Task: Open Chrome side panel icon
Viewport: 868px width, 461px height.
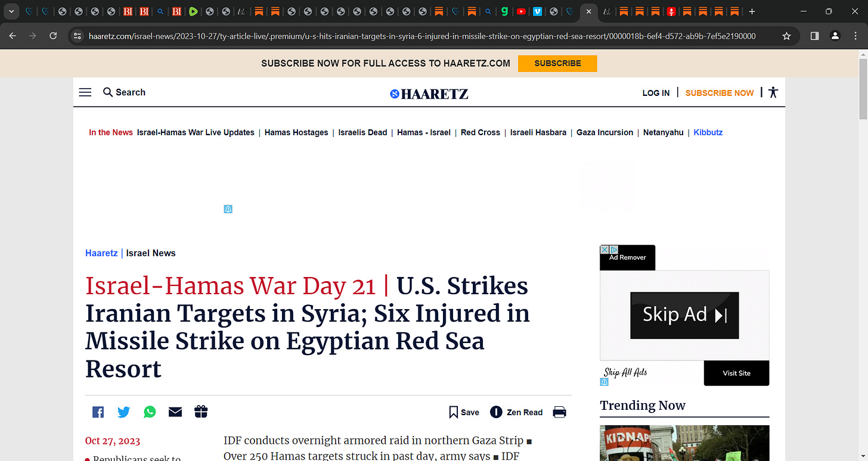Action: (x=815, y=36)
